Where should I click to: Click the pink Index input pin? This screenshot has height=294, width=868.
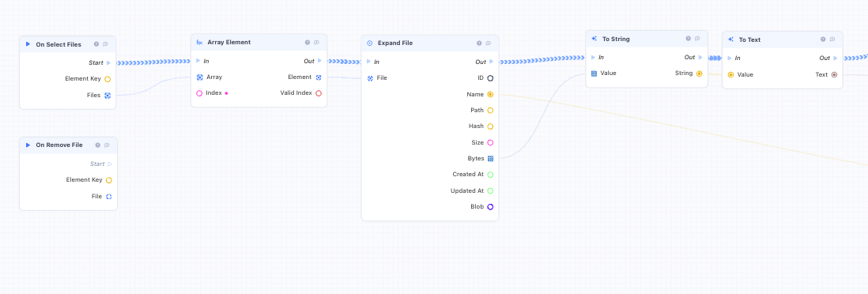199,93
